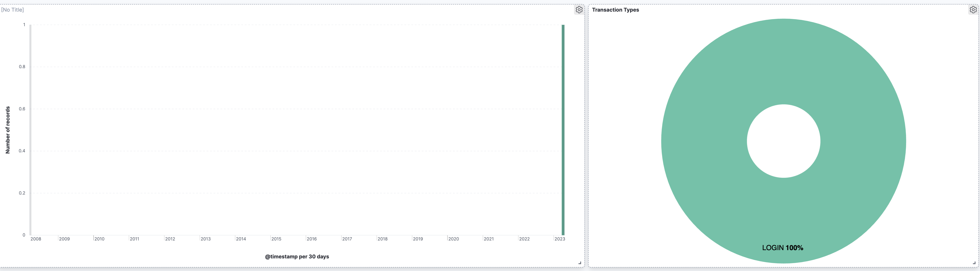This screenshot has width=980, height=271.
Task: Click the green LOGIN donut segment
Action: tap(783, 61)
